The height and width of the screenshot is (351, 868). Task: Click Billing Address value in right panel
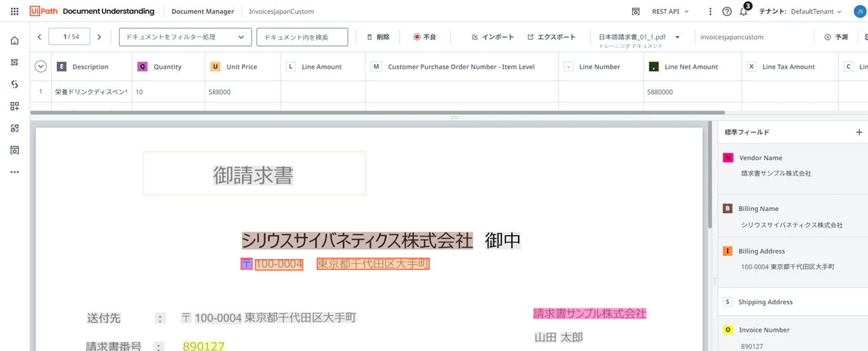(787, 267)
